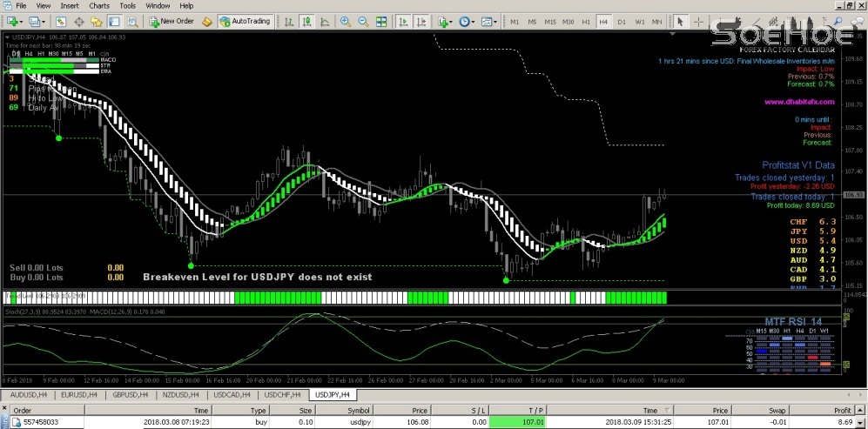Image resolution: width=868 pixels, height=429 pixels.
Task: Open the Charts menu
Action: click(x=99, y=5)
